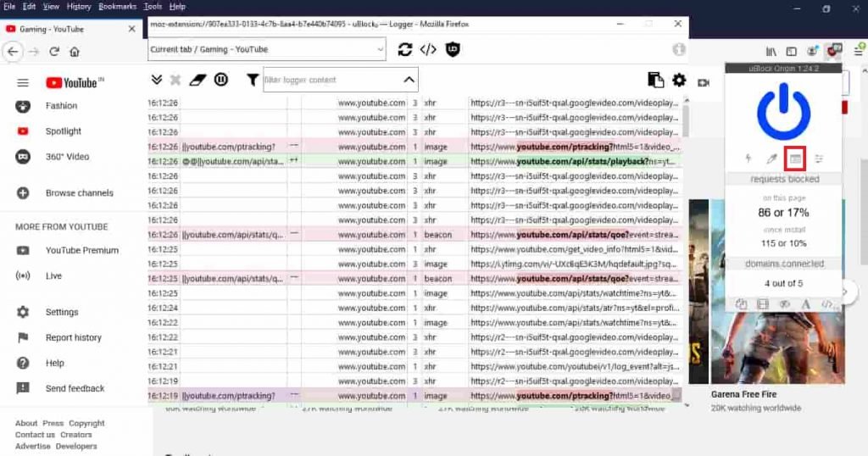Open the Firefox account icon
This screenshot has height=456, width=868.
812,52
